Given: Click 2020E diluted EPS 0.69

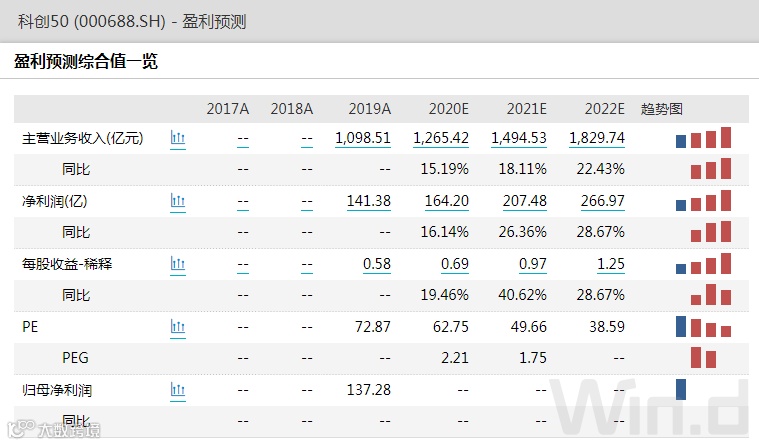Looking at the screenshot, I should (455, 264).
